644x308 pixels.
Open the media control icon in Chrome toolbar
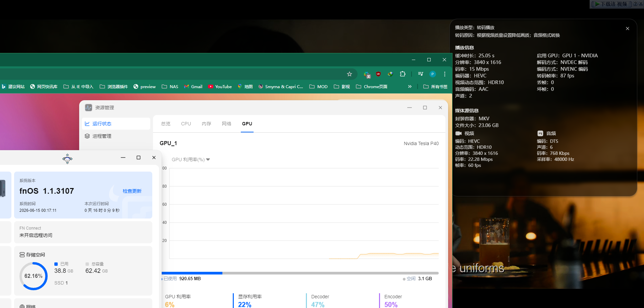[421, 74]
